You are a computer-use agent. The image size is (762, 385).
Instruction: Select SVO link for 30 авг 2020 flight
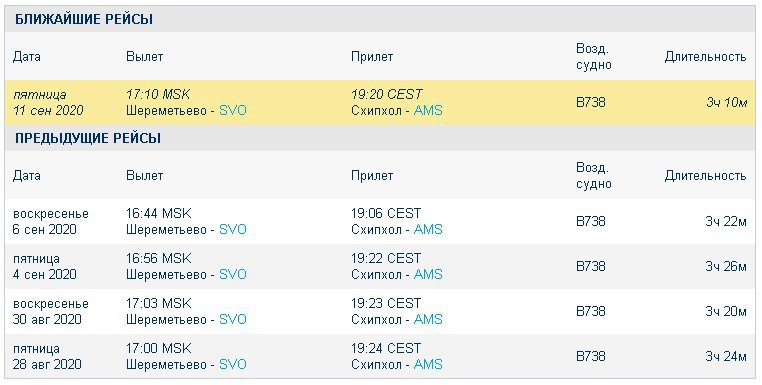pos(233,319)
